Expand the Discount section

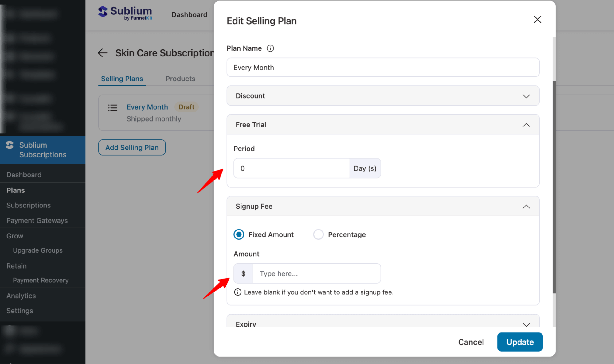click(x=526, y=96)
